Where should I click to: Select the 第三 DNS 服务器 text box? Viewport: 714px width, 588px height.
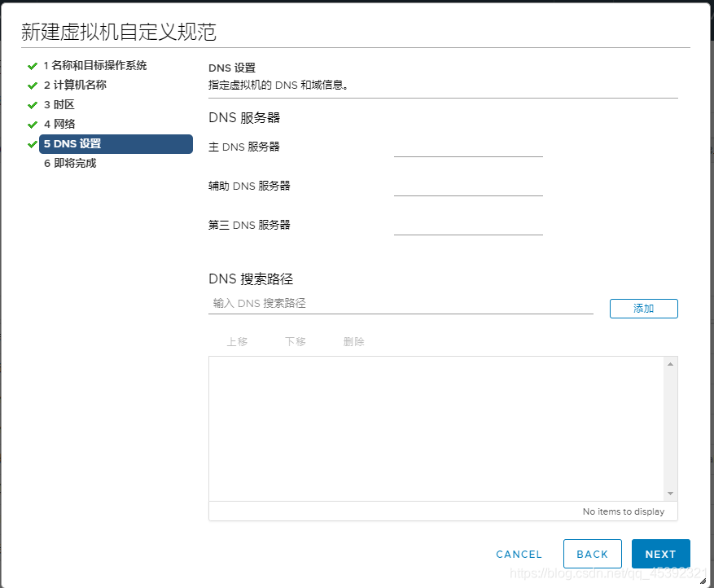click(468, 226)
